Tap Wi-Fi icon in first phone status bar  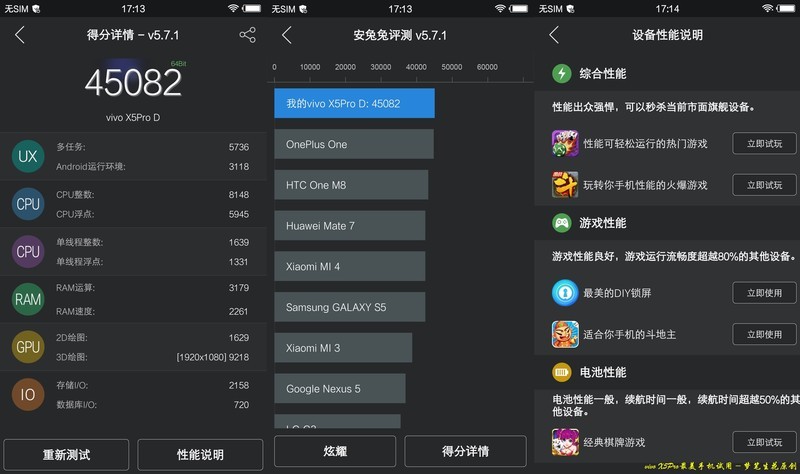click(x=233, y=8)
